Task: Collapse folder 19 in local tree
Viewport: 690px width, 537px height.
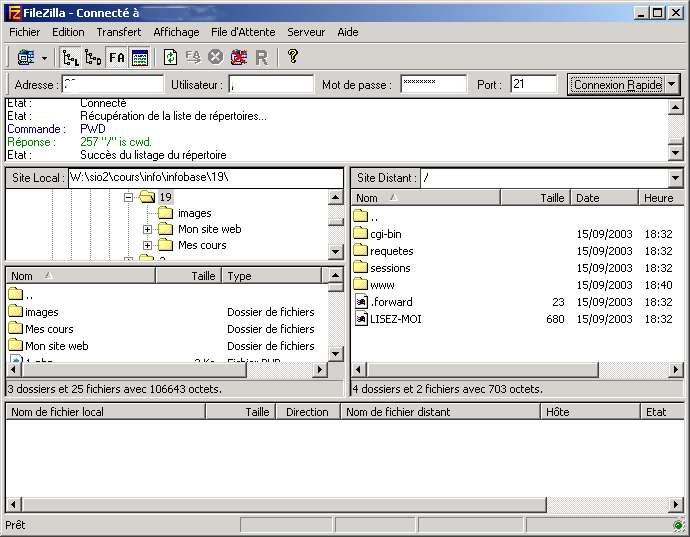Action: coord(128,197)
